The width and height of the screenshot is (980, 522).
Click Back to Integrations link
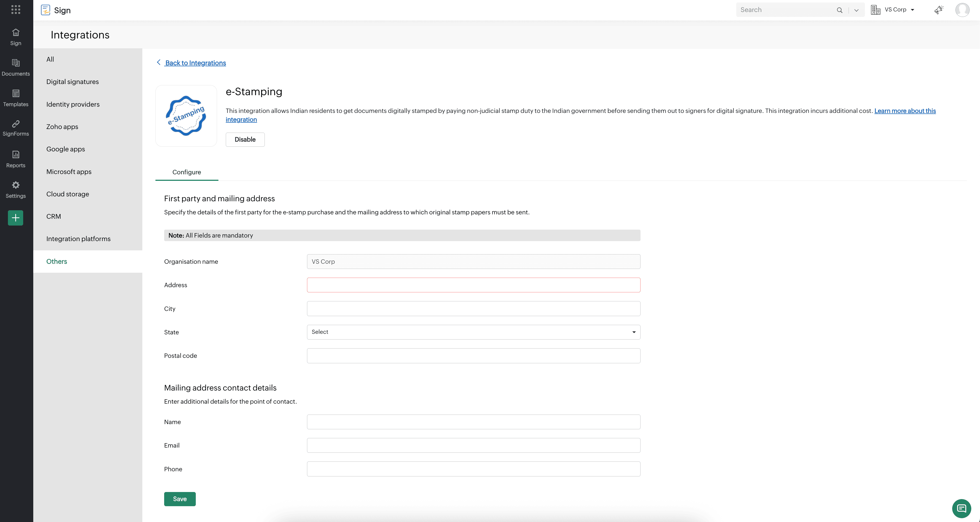click(195, 63)
